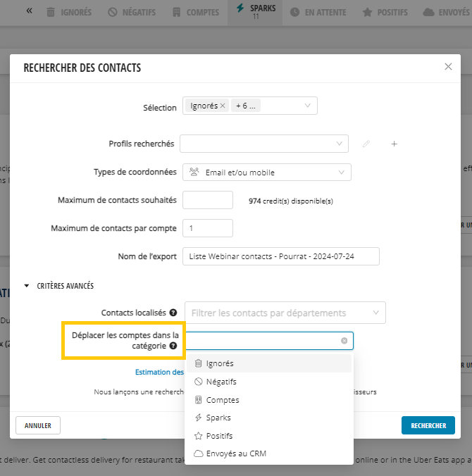This screenshot has height=476, width=472.
Task: Remove the Ignorés tag from Sélection
Action: (223, 106)
